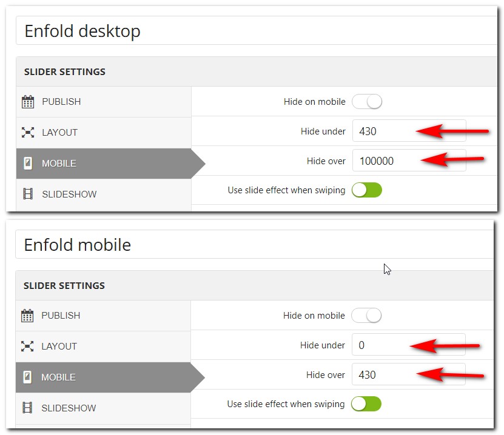
Task: Click the Hide under field showing 0
Action: coord(409,345)
